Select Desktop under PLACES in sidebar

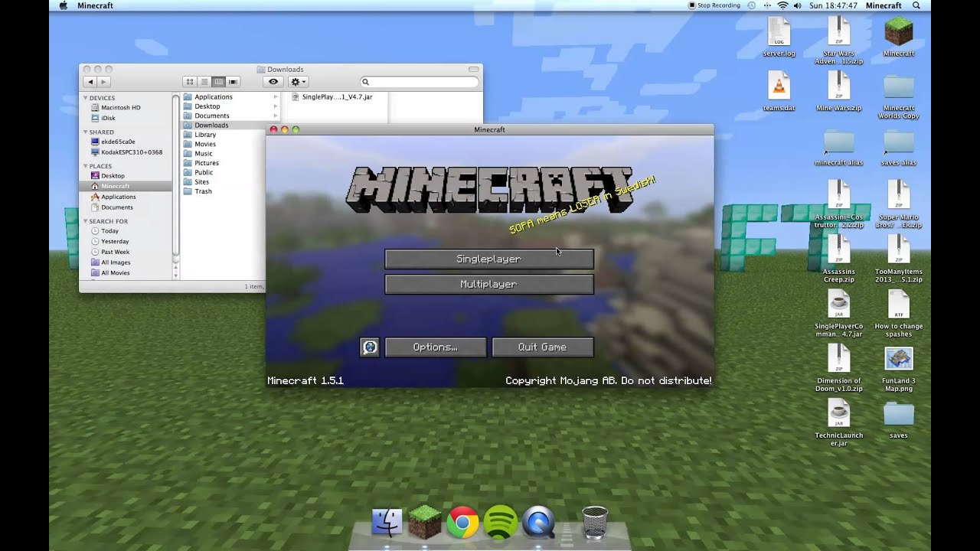point(108,176)
